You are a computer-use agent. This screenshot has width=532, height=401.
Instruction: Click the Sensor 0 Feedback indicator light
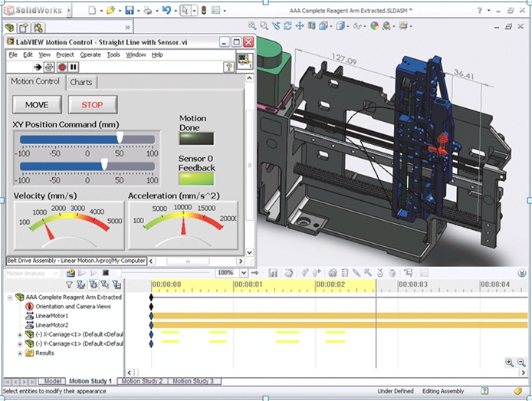point(196,179)
